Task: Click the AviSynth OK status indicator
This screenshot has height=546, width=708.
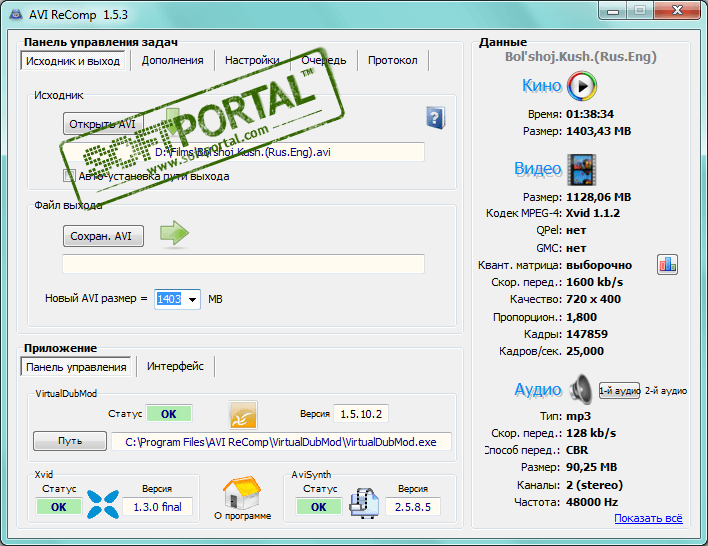Action: click(x=319, y=507)
